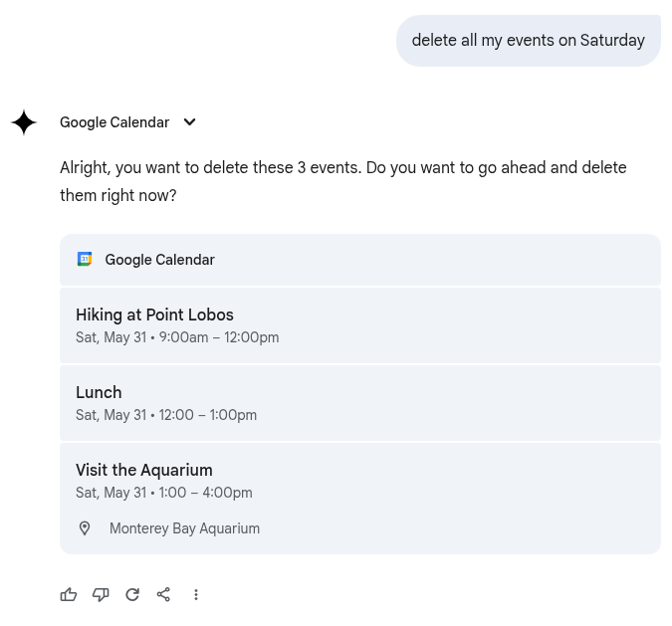Viewport: 672px width, 626px height.
Task: Open the Monterey Bay Aquarium location
Action: 184,529
